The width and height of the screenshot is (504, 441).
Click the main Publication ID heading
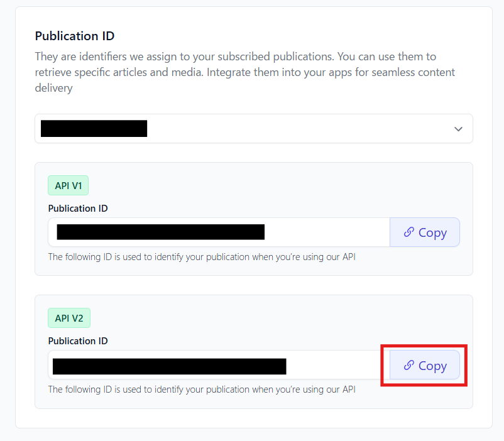75,36
